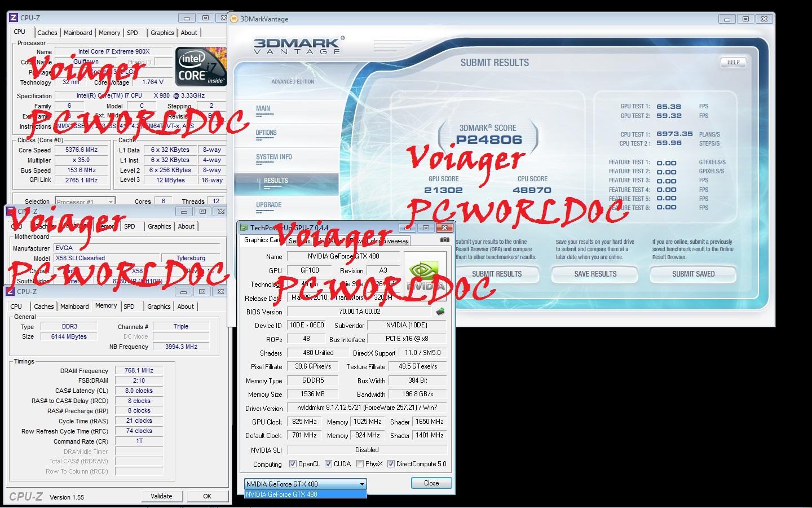812x508 pixels.
Task: Maximize the 3DMarkVantage window
Action: (745, 19)
